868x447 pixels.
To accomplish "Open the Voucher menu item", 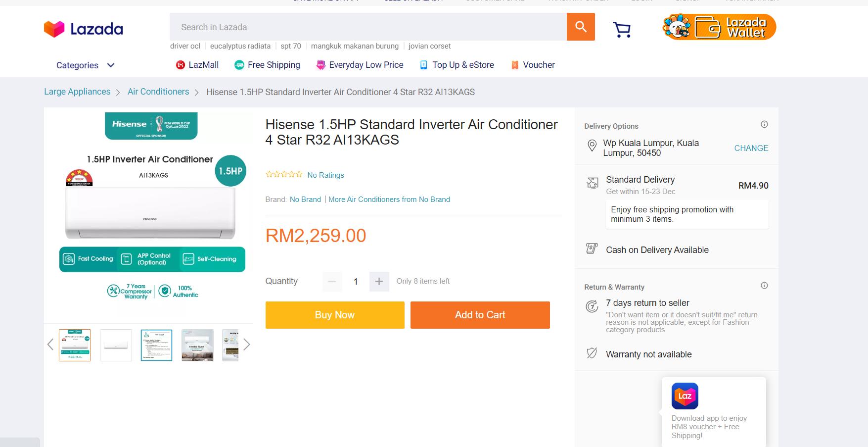I will click(x=533, y=65).
